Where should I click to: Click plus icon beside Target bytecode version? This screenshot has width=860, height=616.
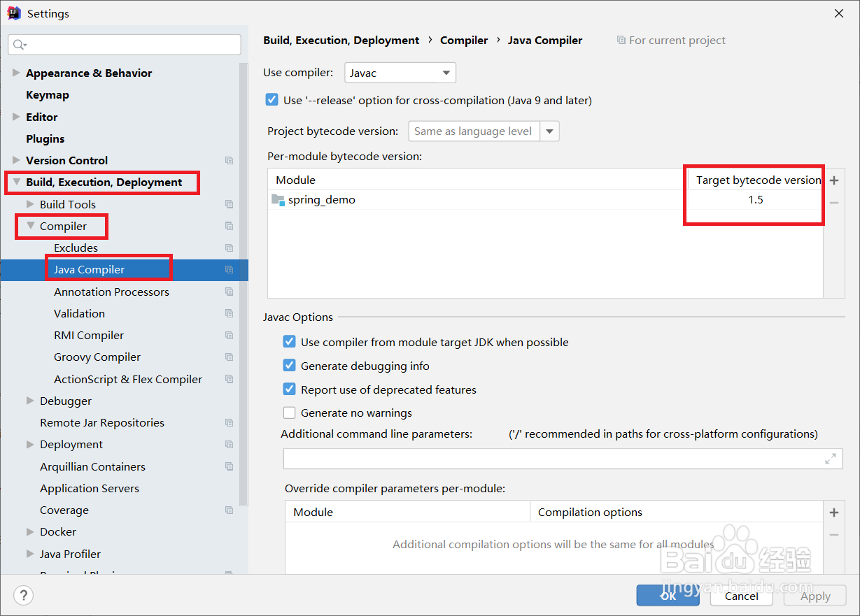pyautogui.click(x=833, y=180)
